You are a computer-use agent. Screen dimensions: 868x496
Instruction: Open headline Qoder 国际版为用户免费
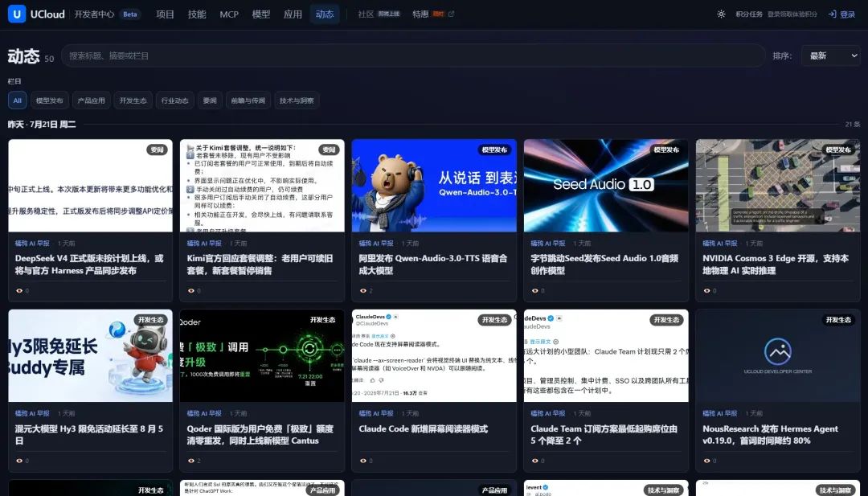point(260,435)
